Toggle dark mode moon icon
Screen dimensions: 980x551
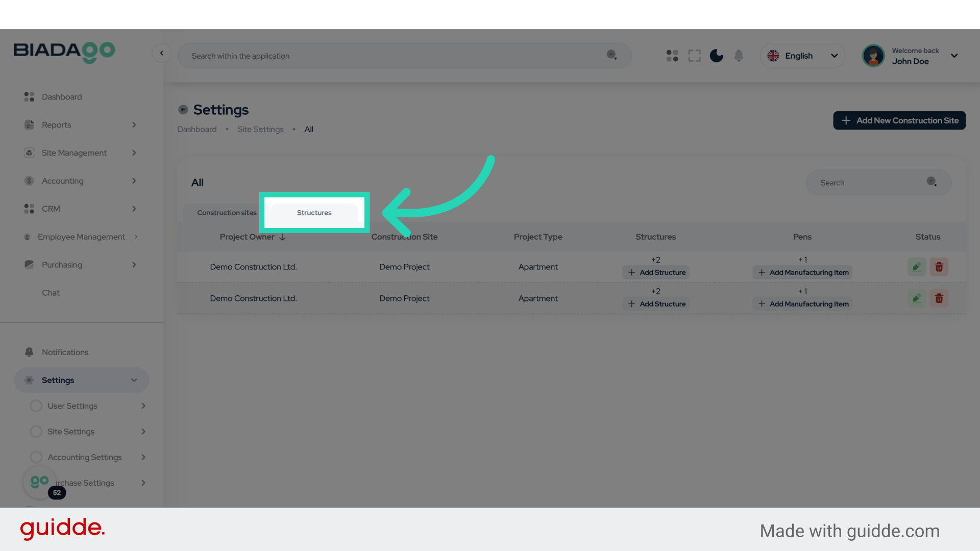716,56
